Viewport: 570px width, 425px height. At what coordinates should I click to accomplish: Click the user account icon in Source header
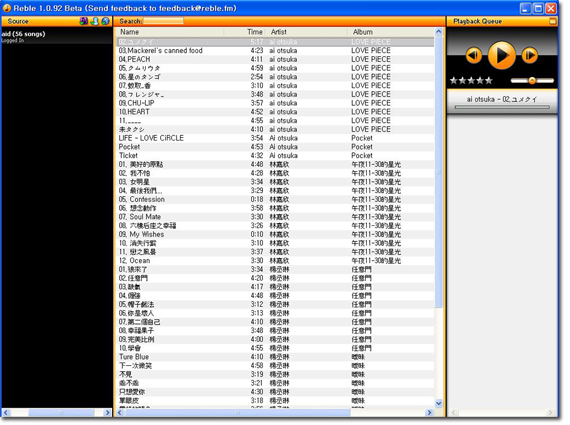tap(95, 21)
